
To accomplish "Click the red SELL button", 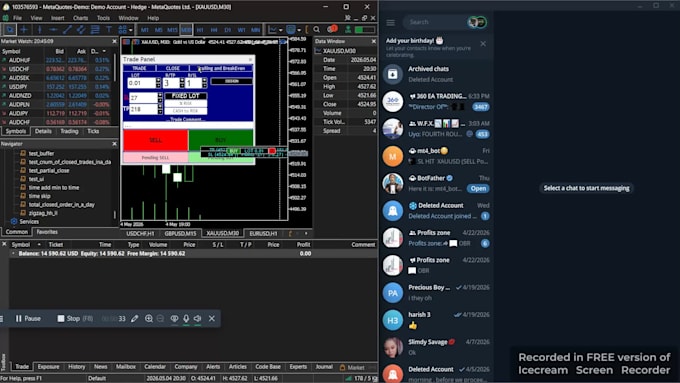I will (x=156, y=140).
